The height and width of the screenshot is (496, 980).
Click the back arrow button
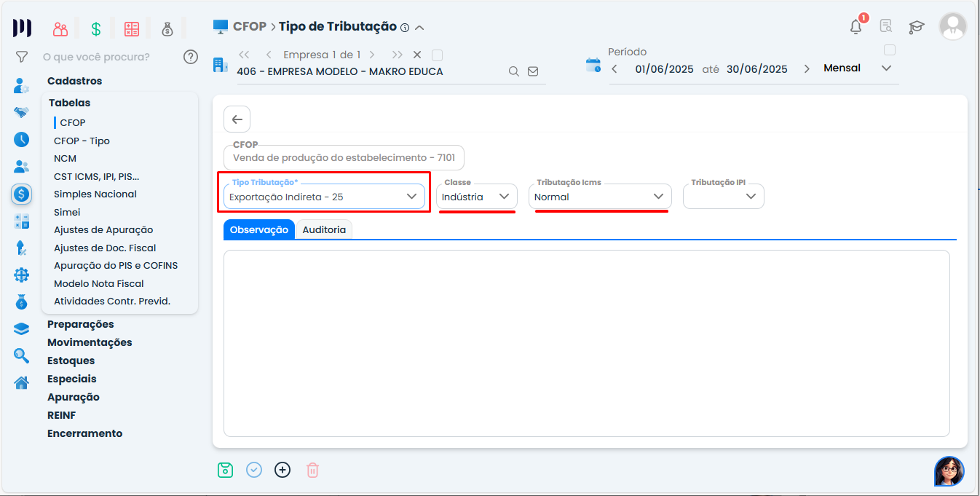pos(237,119)
